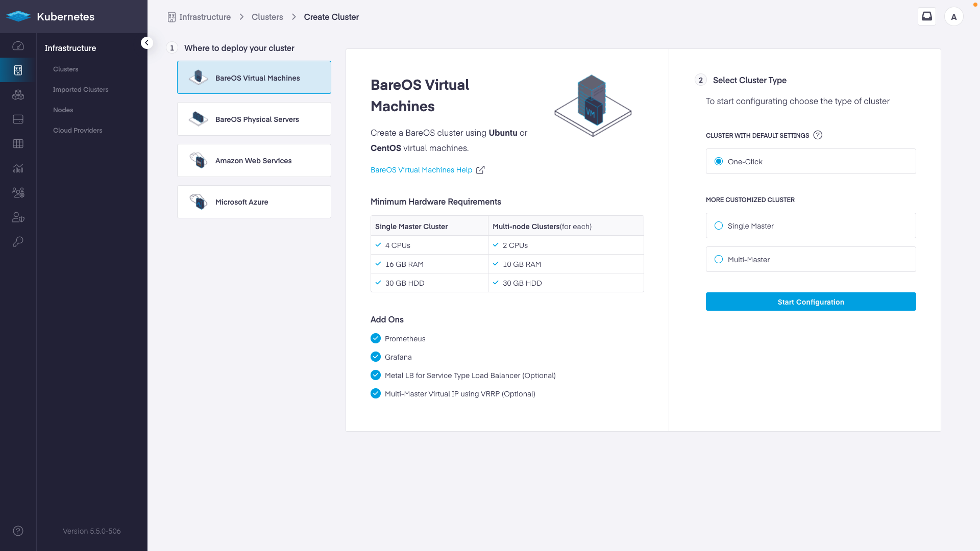
Task: Click the users settings sidebar icon
Action: tap(18, 193)
